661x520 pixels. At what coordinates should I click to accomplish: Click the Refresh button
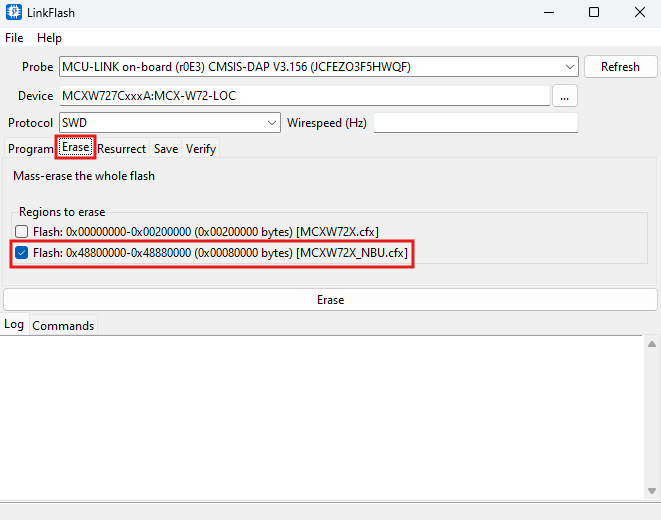click(620, 67)
